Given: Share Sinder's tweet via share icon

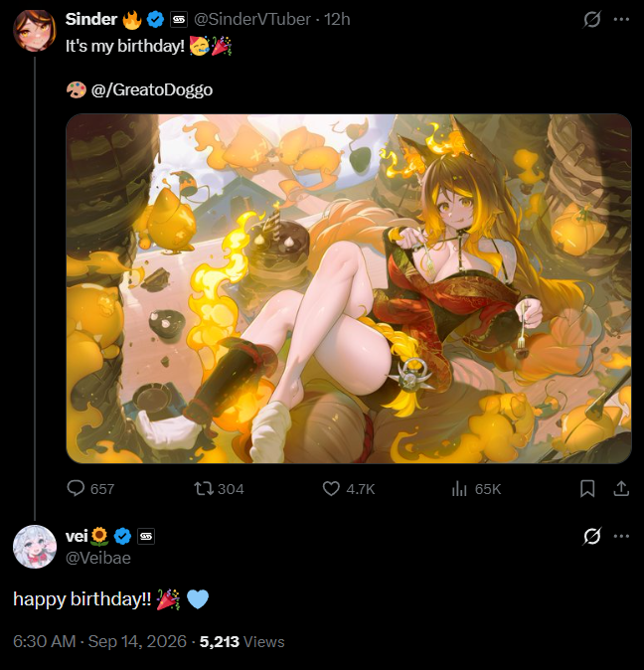Looking at the screenshot, I should pos(621,488).
